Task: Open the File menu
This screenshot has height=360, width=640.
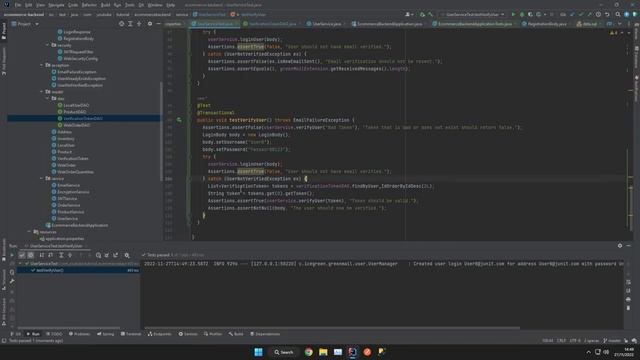Action: click(x=18, y=5)
